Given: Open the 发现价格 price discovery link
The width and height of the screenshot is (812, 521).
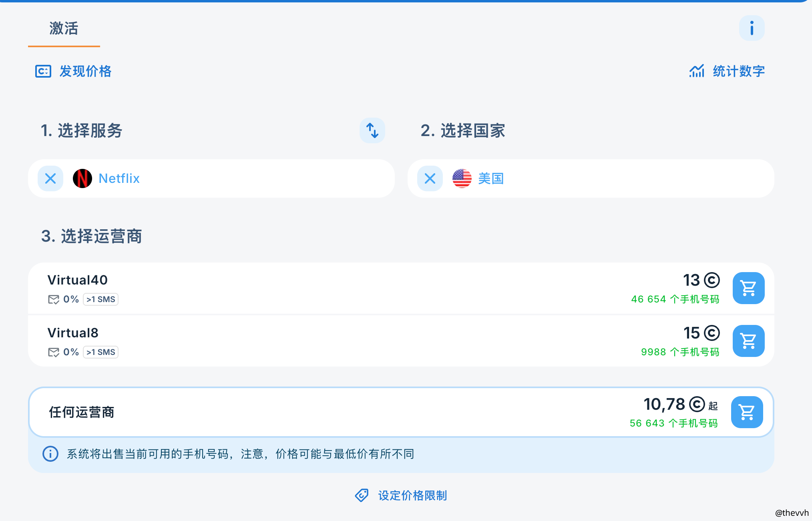Looking at the screenshot, I should pyautogui.click(x=85, y=71).
